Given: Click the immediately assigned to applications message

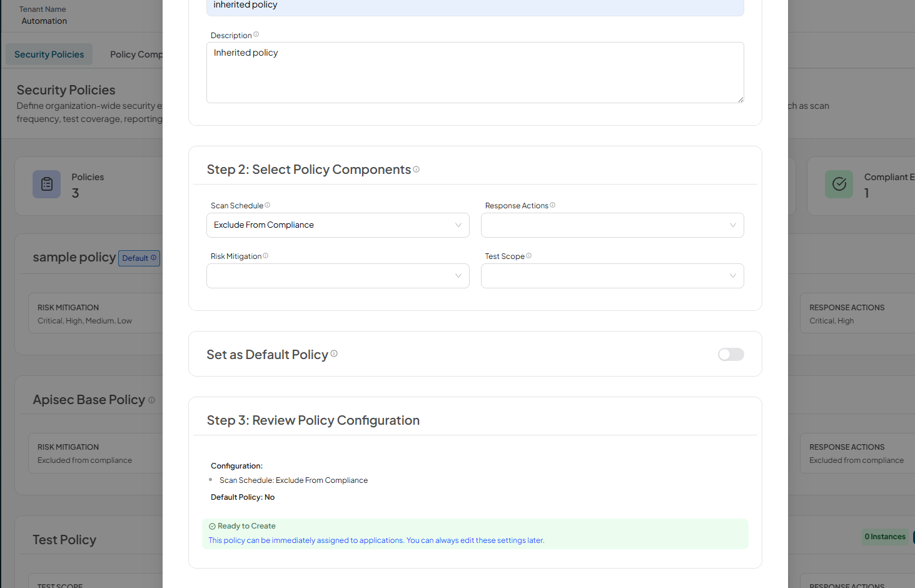Looking at the screenshot, I should (377, 540).
